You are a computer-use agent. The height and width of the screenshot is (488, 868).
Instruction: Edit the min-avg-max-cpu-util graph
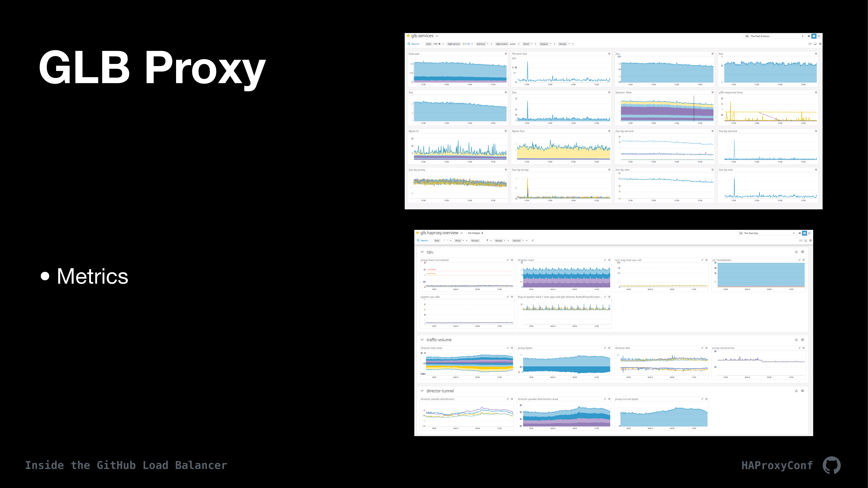[x=702, y=260]
